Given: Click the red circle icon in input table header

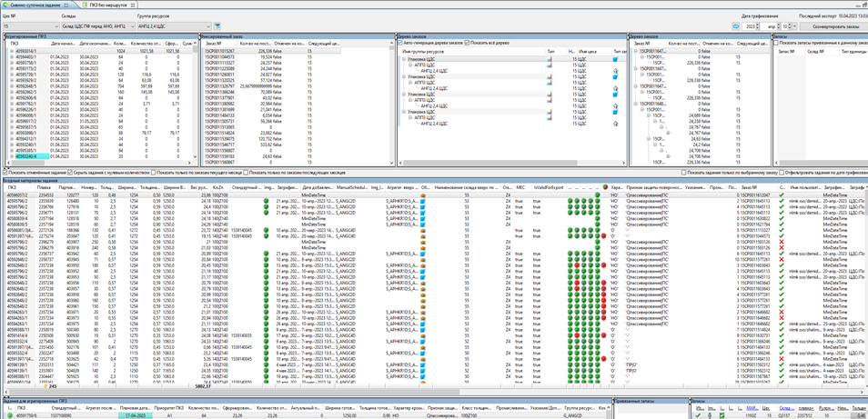Looking at the screenshot, I should [606, 187].
